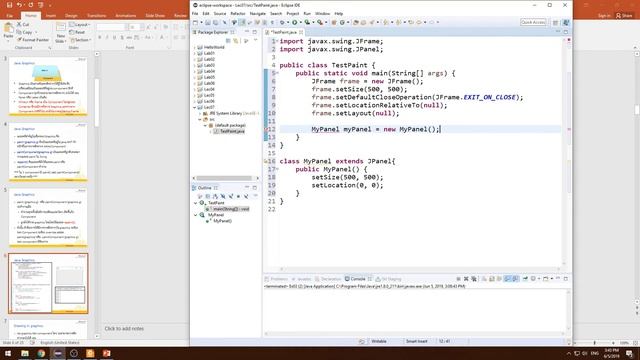Open the Design tab in PowerPoint
This screenshot has height=360, width=640.
[x=71, y=16]
